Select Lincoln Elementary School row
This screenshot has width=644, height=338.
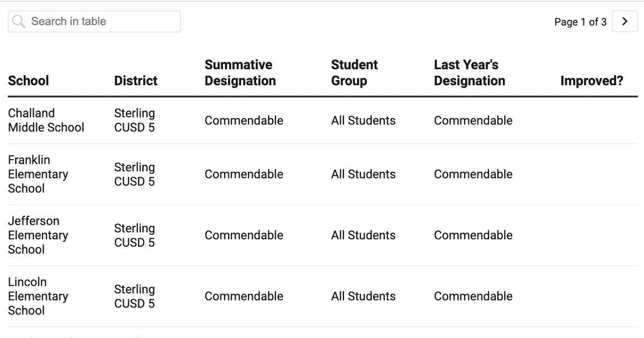38,296
